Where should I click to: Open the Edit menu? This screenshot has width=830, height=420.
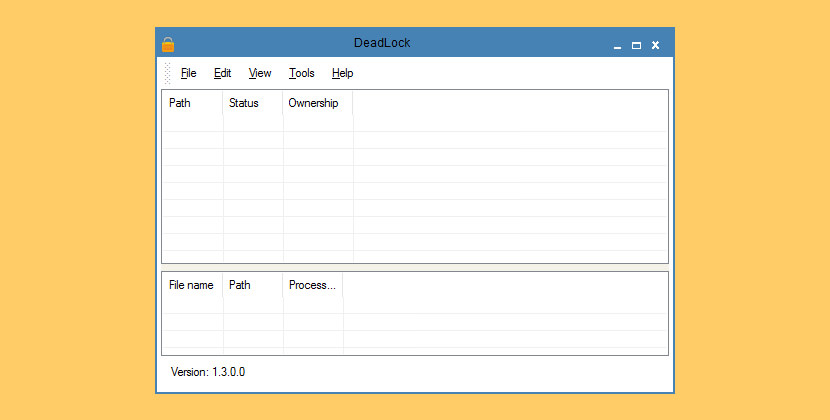[222, 73]
